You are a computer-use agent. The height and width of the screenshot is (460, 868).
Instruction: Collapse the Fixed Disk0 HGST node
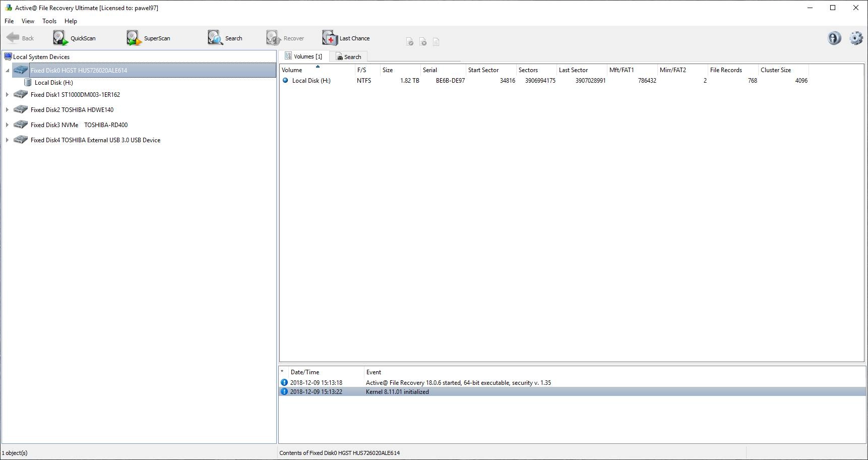[8, 71]
